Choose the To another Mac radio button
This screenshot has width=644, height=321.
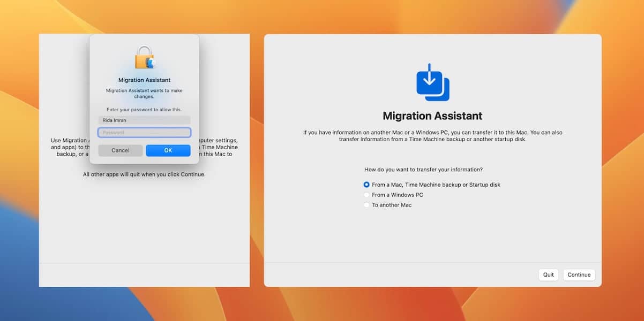click(366, 205)
